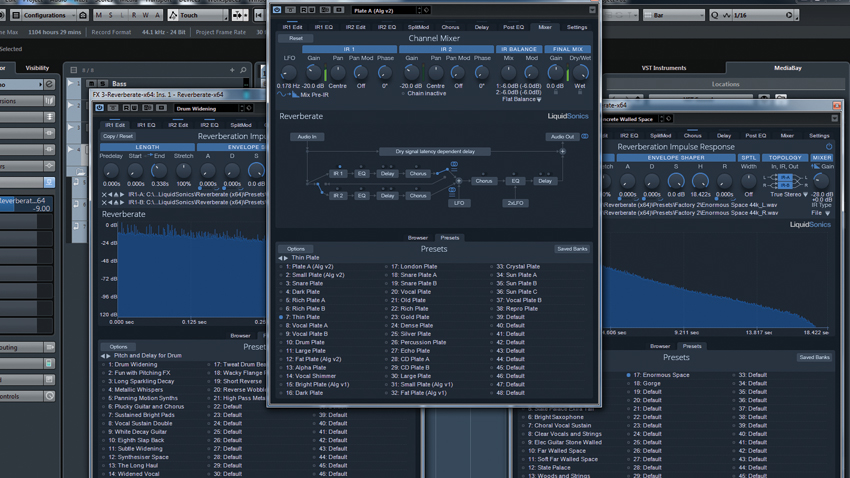The image size is (850, 478).
Task: Open the front plugin's header dropdown arrow
Action: [x=592, y=10]
